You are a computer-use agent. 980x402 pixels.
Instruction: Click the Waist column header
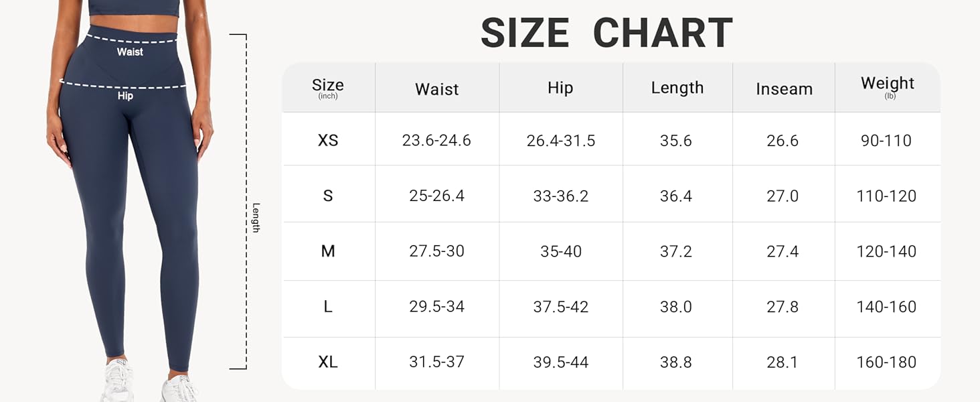[x=436, y=89]
